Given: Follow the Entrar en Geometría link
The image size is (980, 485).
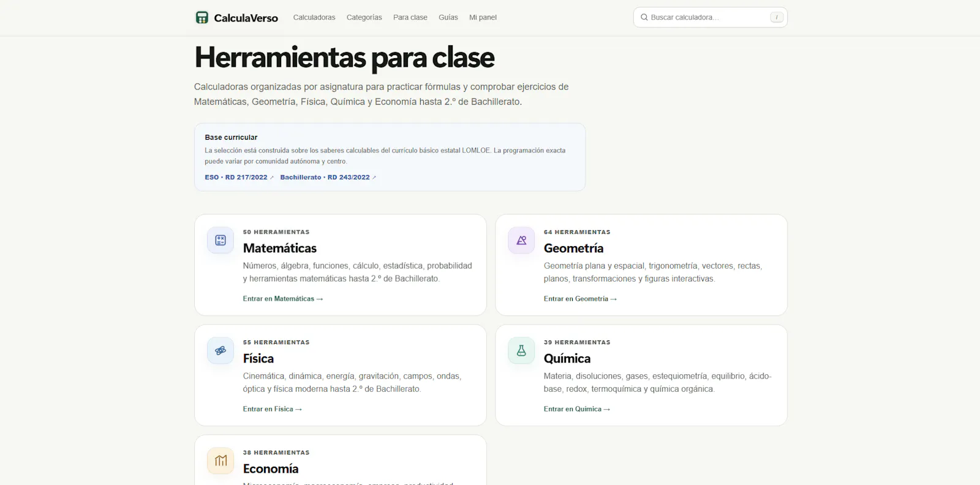Looking at the screenshot, I should [x=581, y=299].
